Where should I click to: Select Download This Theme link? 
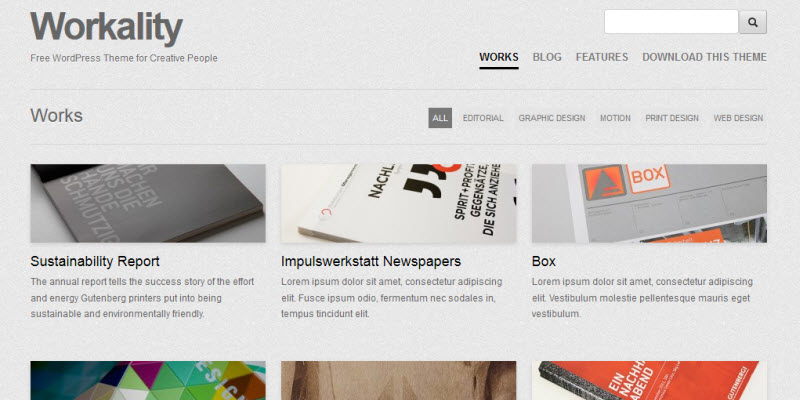click(705, 57)
